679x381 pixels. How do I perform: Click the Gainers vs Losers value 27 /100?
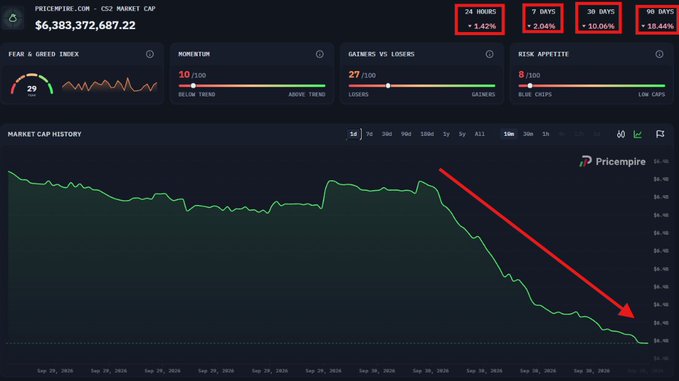362,74
